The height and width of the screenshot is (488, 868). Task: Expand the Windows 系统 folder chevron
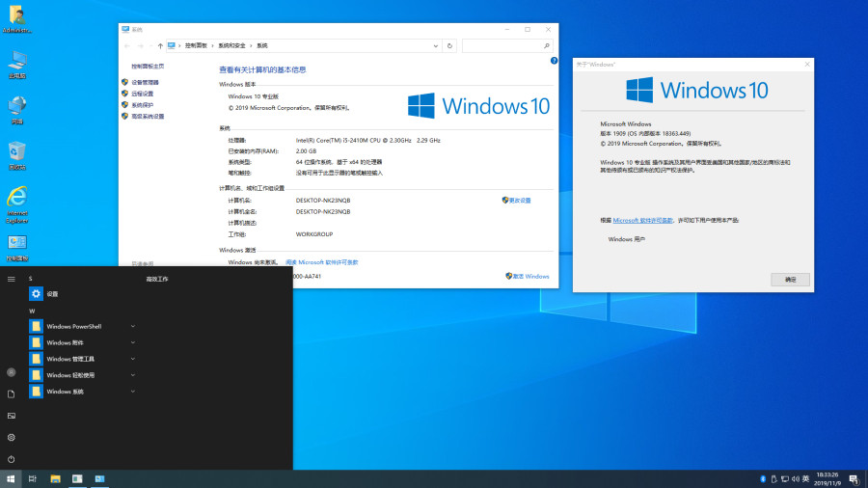click(x=133, y=392)
